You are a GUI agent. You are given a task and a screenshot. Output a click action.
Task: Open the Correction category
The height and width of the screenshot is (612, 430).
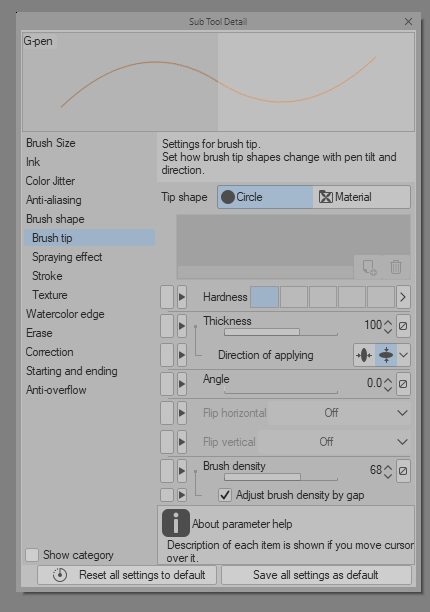pos(50,352)
